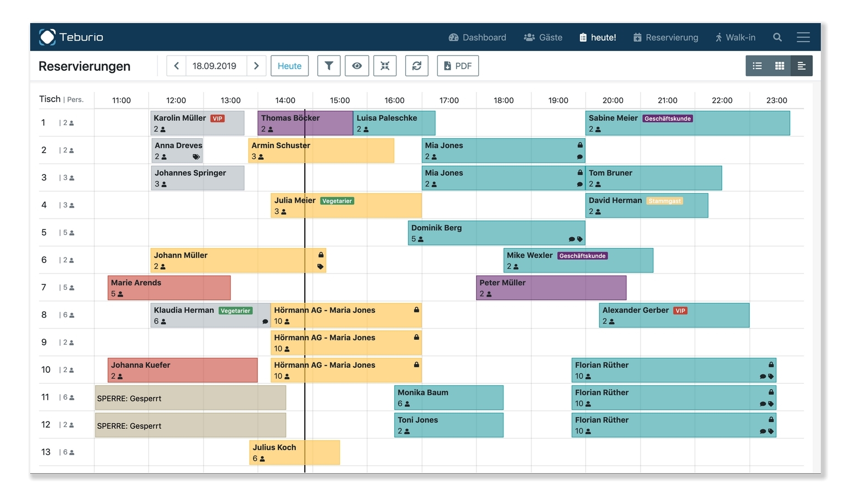Click lock icon on Florian Rüther table 10
This screenshot has width=851, height=504.
tap(771, 365)
